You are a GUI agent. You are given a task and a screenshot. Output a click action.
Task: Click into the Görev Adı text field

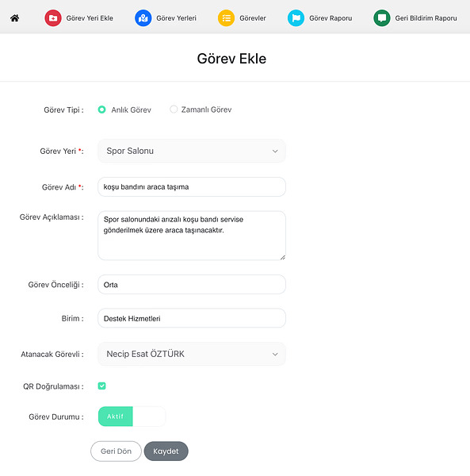point(192,186)
